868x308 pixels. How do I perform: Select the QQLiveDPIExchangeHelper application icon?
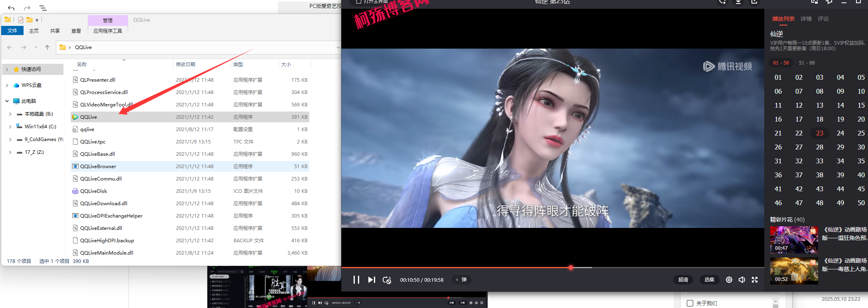(x=75, y=216)
